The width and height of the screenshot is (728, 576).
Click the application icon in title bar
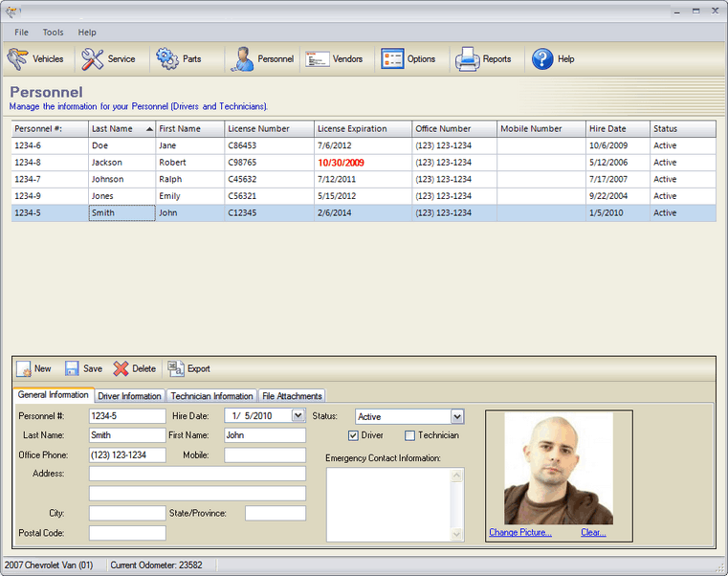[11, 11]
